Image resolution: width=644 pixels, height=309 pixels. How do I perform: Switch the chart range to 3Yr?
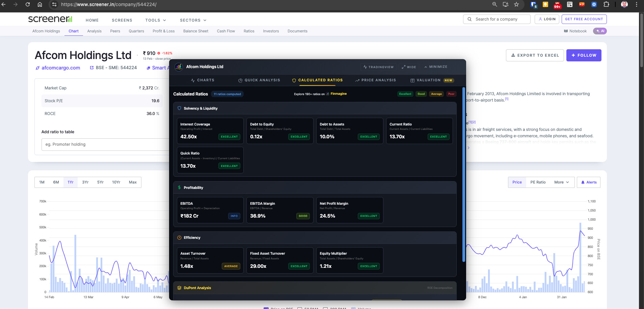(x=85, y=182)
